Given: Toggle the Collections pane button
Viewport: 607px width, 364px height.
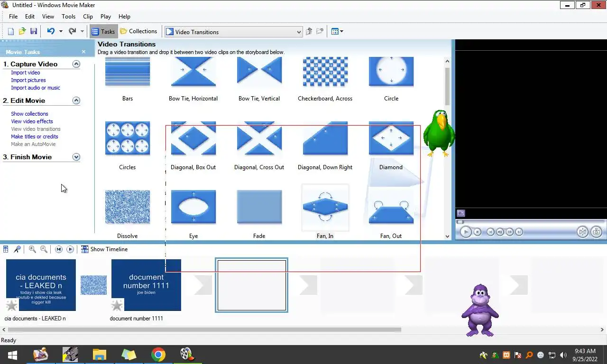Looking at the screenshot, I should (138, 31).
